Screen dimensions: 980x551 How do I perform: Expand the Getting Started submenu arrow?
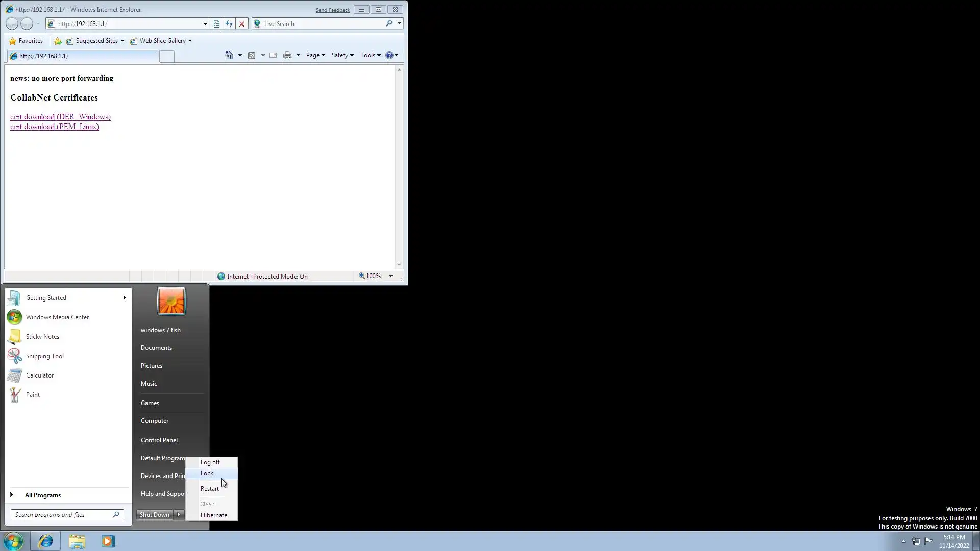pyautogui.click(x=124, y=298)
